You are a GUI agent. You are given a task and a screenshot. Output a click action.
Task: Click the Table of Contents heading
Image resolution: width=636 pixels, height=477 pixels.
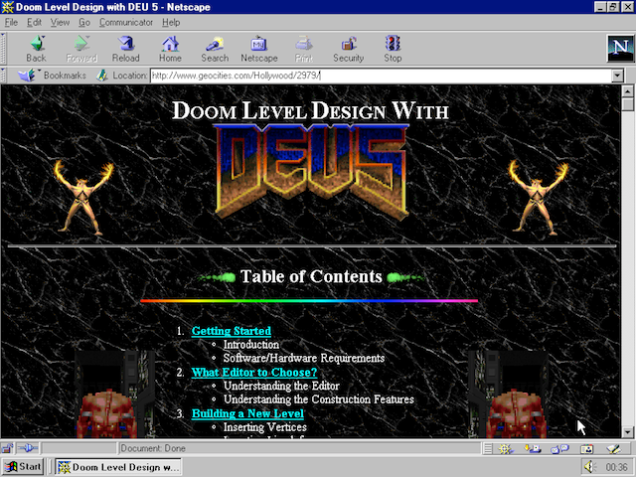coord(311,277)
